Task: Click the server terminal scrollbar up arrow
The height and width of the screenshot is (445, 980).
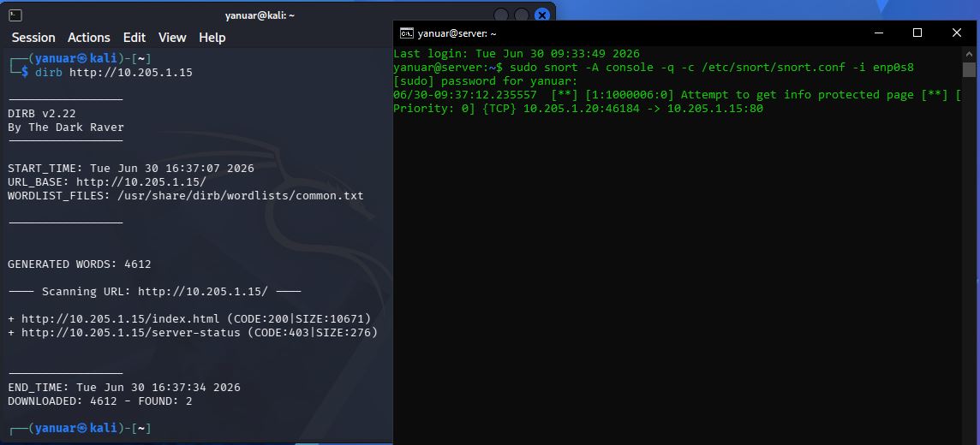Action: click(969, 52)
